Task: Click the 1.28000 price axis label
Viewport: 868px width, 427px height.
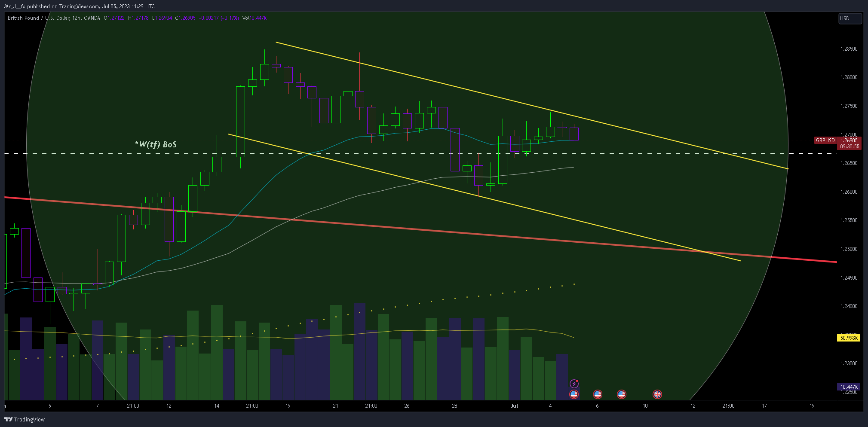Action: click(x=849, y=77)
